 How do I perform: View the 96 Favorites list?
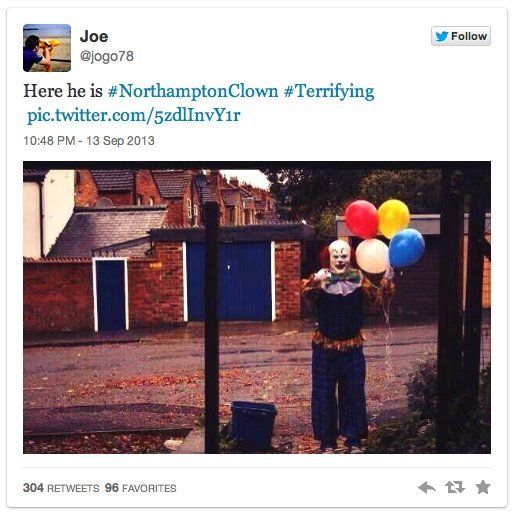click(141, 488)
